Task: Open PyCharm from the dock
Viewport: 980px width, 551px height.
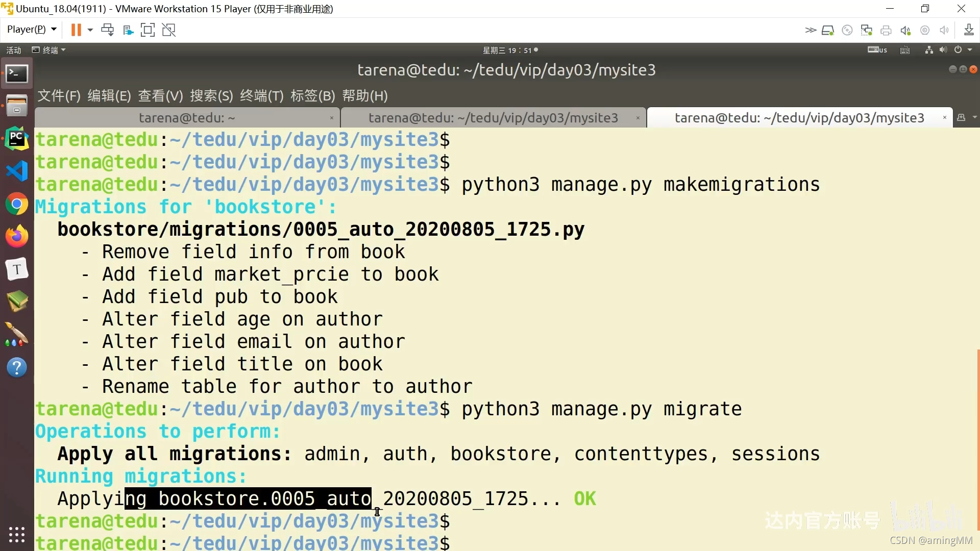Action: pos(17,139)
